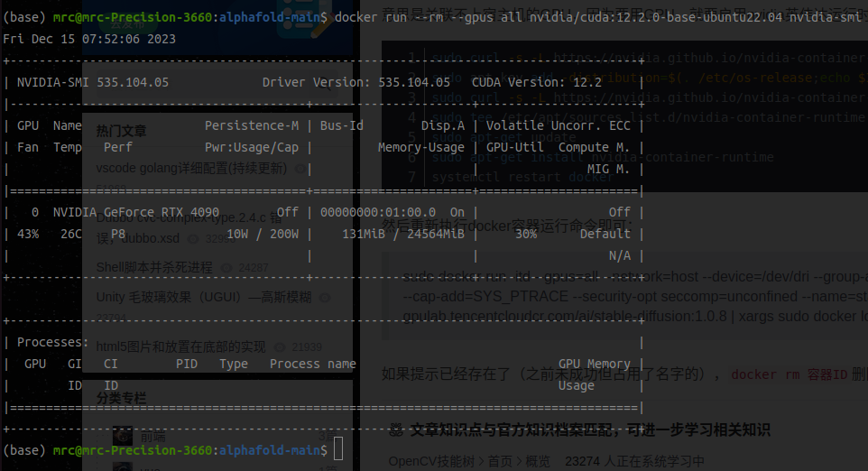Click the 去发布 button on the blog page
The width and height of the screenshot is (868, 471).
(127, 23)
